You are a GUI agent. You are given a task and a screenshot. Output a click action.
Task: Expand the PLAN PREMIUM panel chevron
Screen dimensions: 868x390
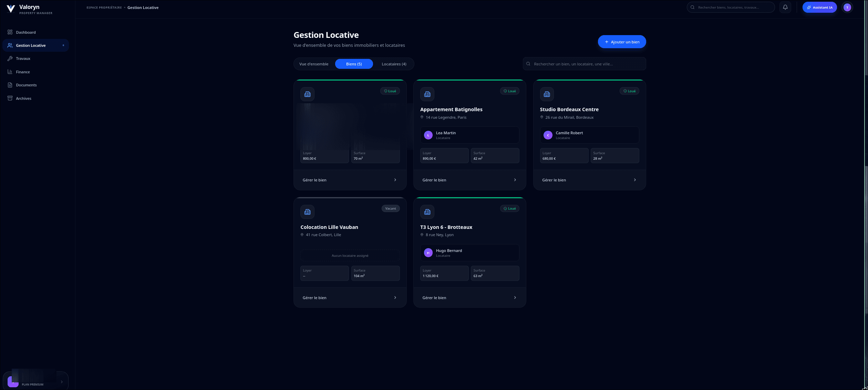(x=62, y=381)
